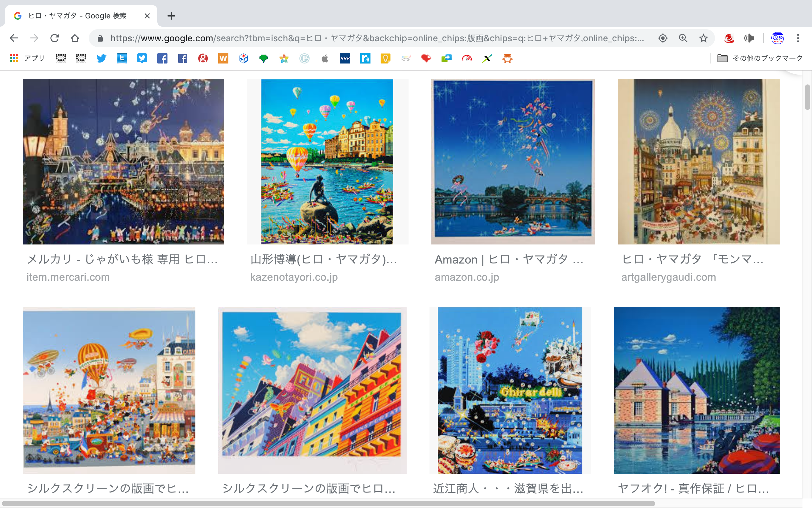
Task: Open the Apps (アプリ) bookmark shortcut
Action: (27, 58)
